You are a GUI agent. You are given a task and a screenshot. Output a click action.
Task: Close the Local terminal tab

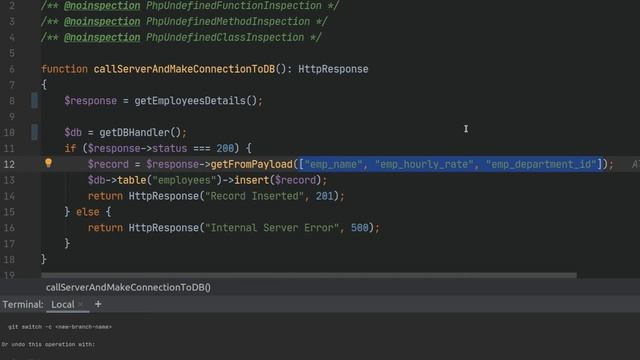coord(81,304)
